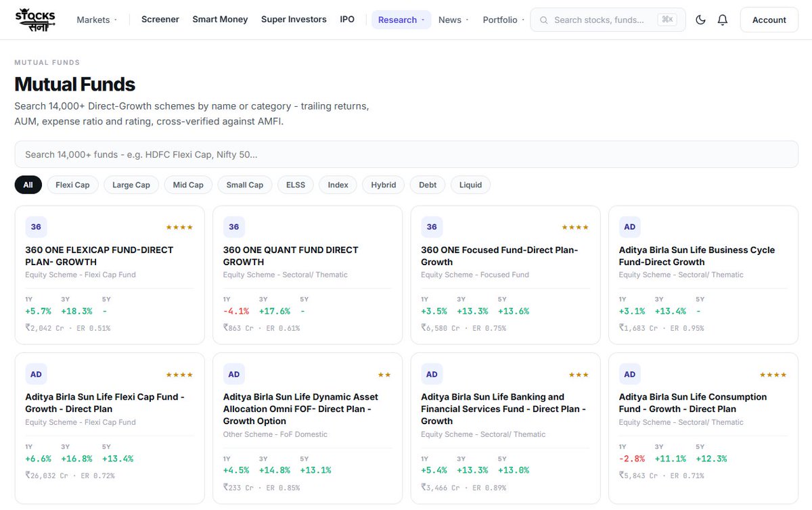Filter by Hybrid category
The width and height of the screenshot is (812, 510).
[x=384, y=185]
